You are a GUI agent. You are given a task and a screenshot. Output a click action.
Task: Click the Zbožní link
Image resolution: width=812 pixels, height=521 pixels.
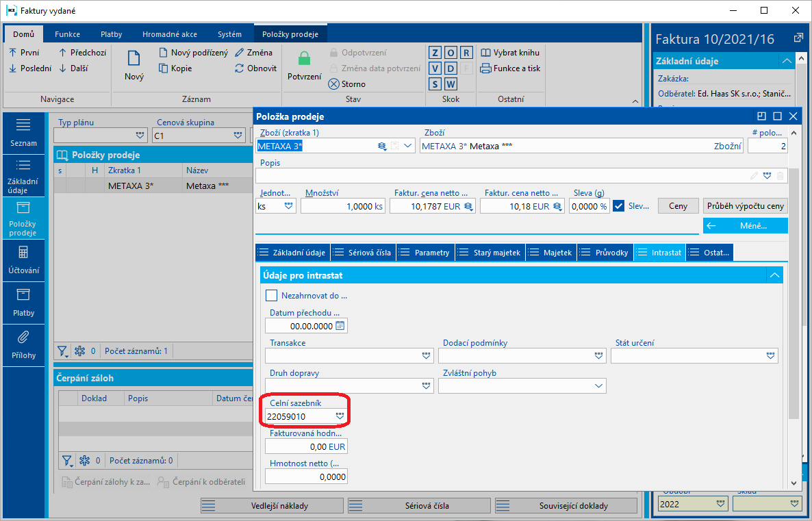728,146
